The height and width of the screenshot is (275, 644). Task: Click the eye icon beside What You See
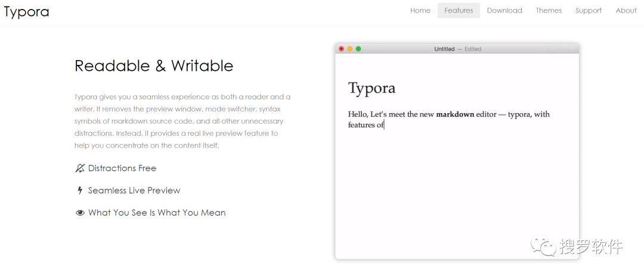click(80, 212)
